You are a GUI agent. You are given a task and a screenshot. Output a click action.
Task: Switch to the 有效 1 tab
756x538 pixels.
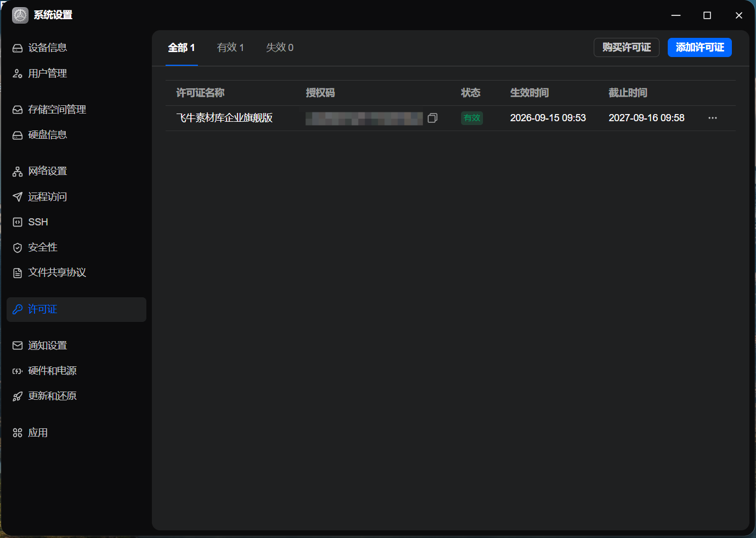230,48
